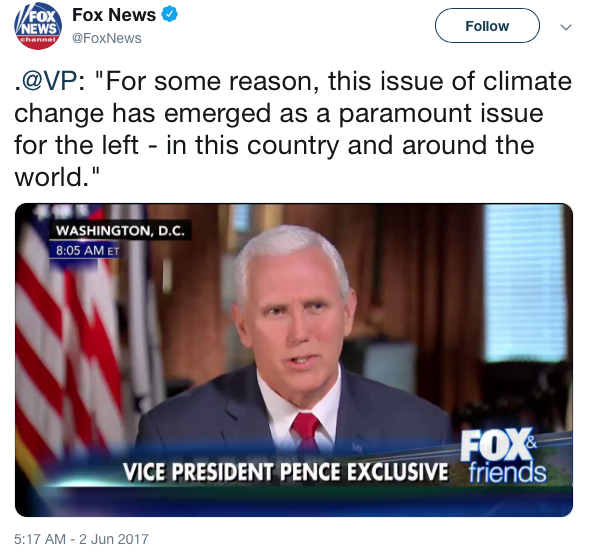Open the 5:17 AM - 2 Jun 2017 timestamp
Viewport: 592px width, 556px height.
point(82,539)
